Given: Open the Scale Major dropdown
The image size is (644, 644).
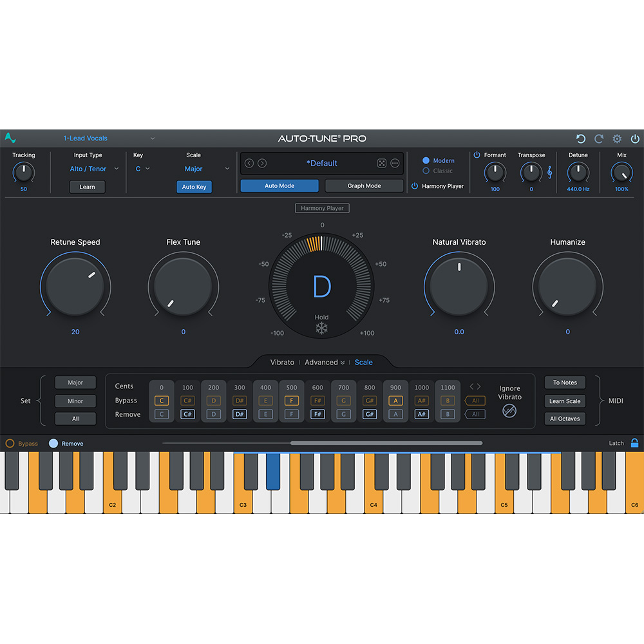Looking at the screenshot, I should click(x=206, y=169).
